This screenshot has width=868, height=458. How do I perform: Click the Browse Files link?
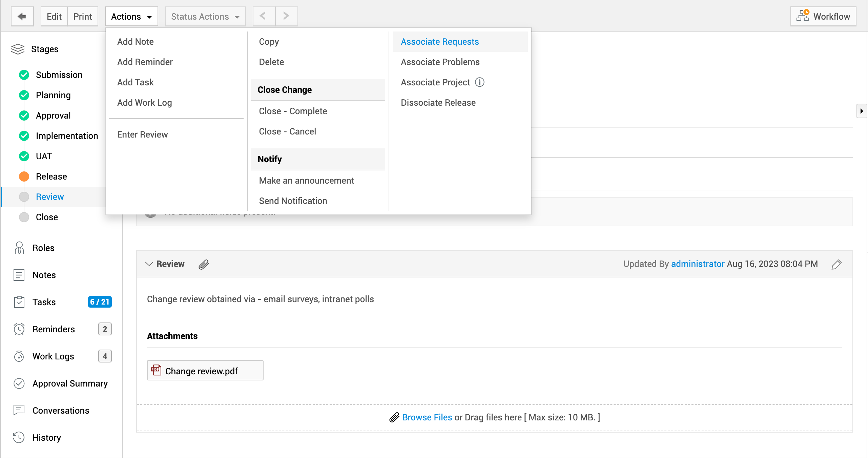pos(427,417)
